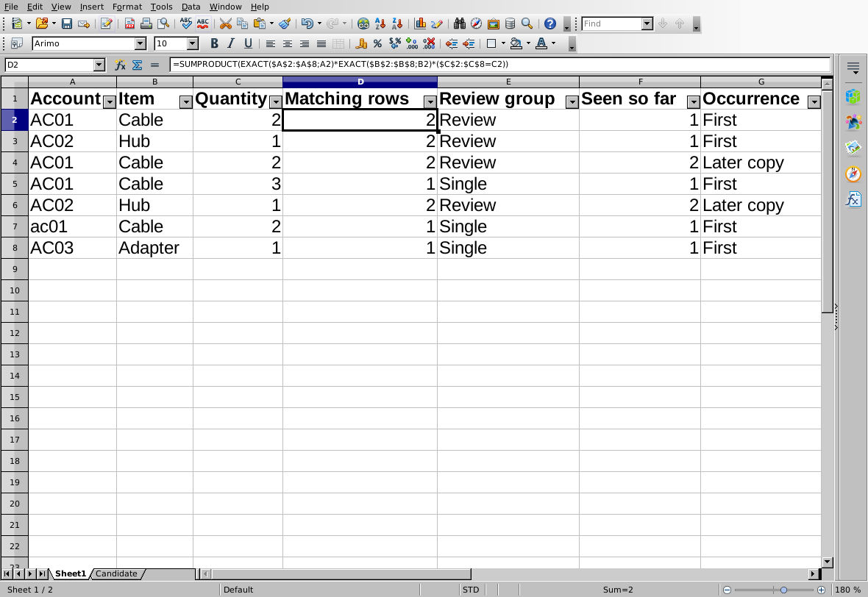Activate the Format Paintbrush
Screen dimensions: 868x597
pyautogui.click(x=285, y=24)
